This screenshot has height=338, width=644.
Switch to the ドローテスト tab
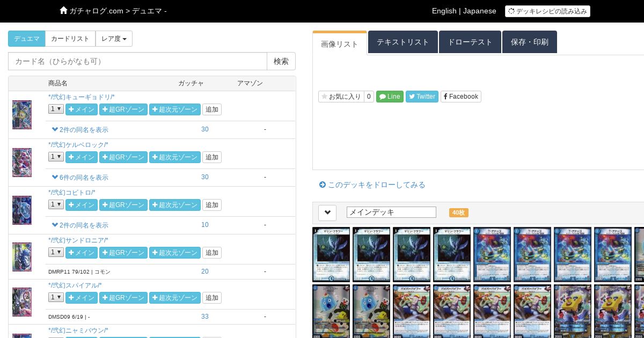coord(470,42)
